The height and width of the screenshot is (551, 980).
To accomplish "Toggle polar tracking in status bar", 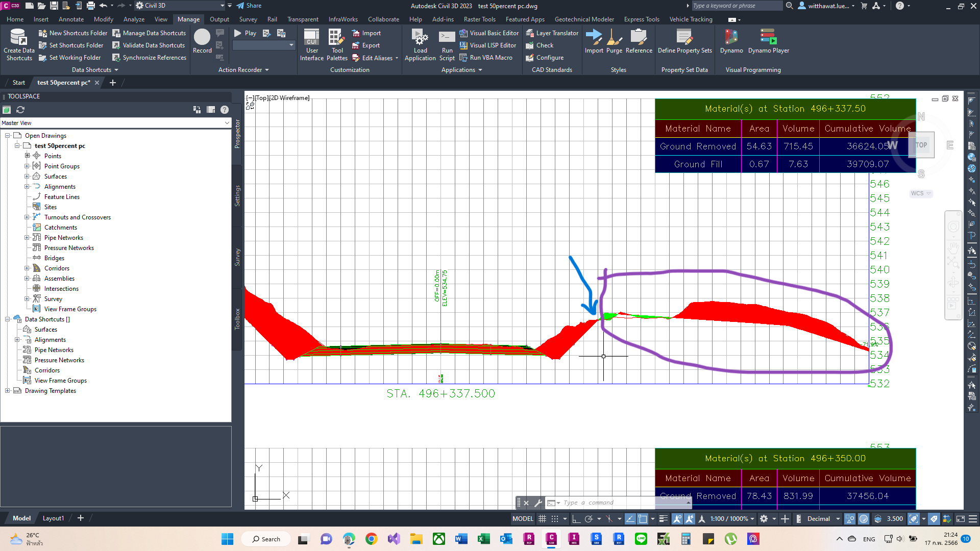I will pyautogui.click(x=589, y=519).
